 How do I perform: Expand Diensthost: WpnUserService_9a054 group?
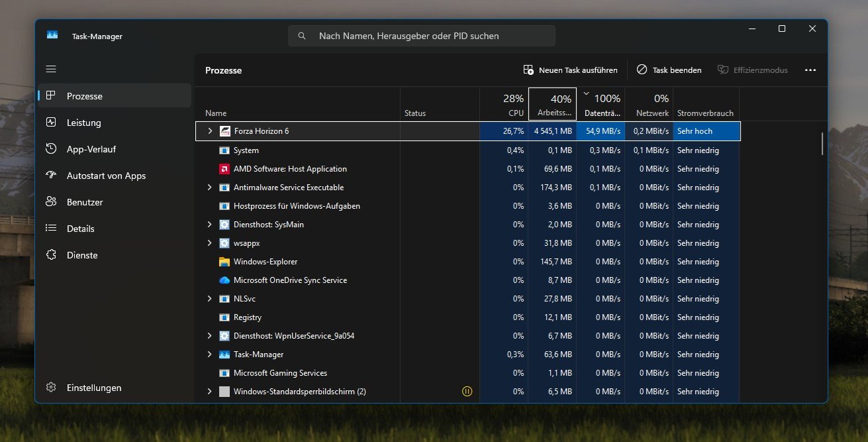(x=210, y=336)
